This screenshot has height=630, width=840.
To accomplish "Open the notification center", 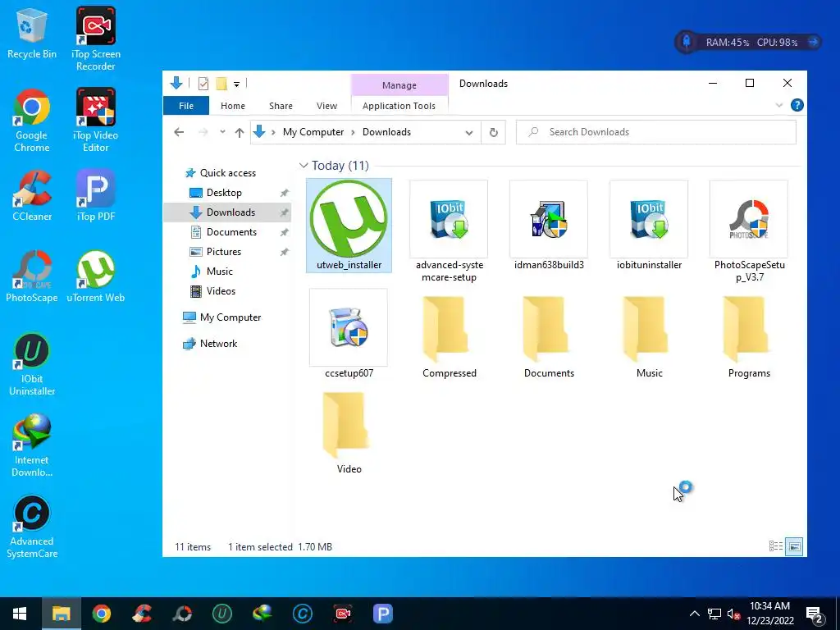I will (x=815, y=614).
